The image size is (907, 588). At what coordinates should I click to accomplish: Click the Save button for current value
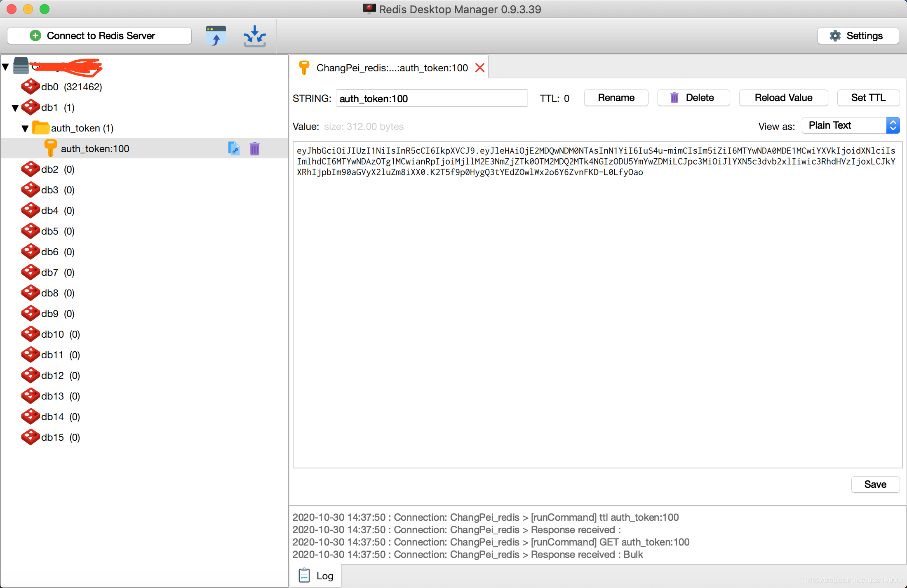click(874, 484)
